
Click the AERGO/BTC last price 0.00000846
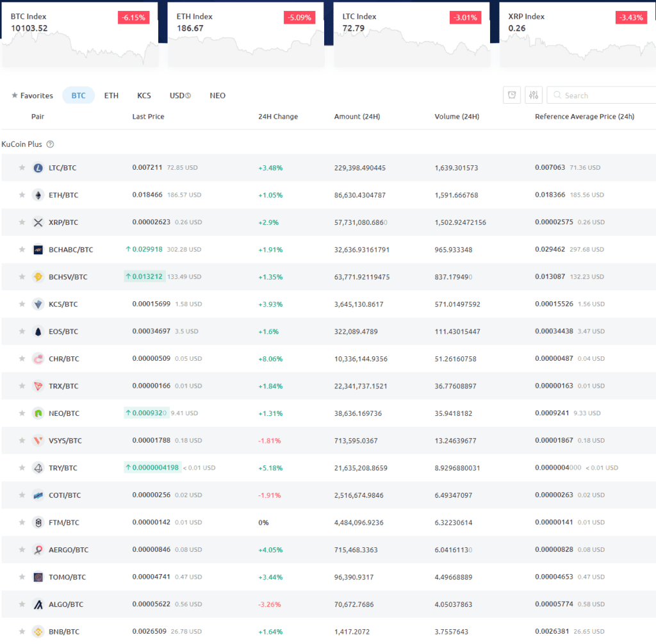[x=151, y=549]
